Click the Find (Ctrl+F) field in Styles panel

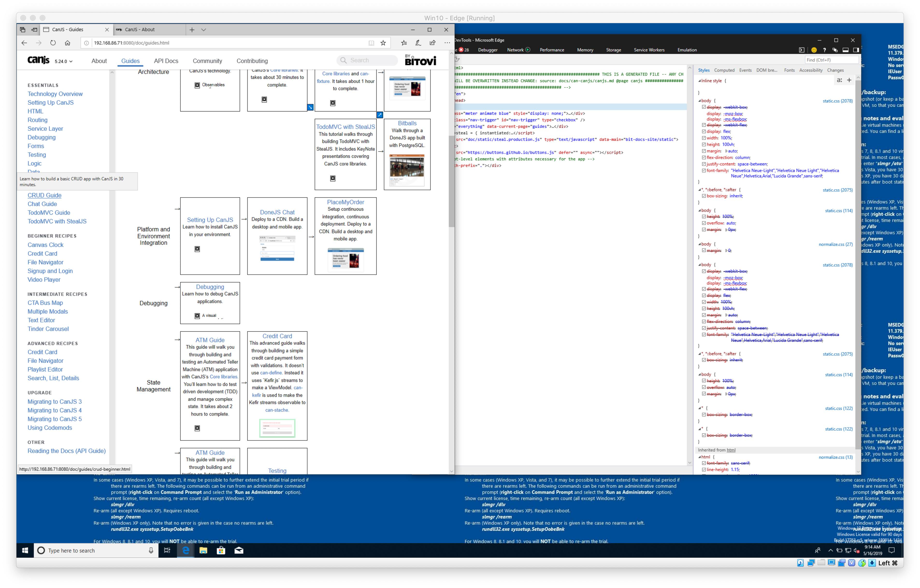831,60
